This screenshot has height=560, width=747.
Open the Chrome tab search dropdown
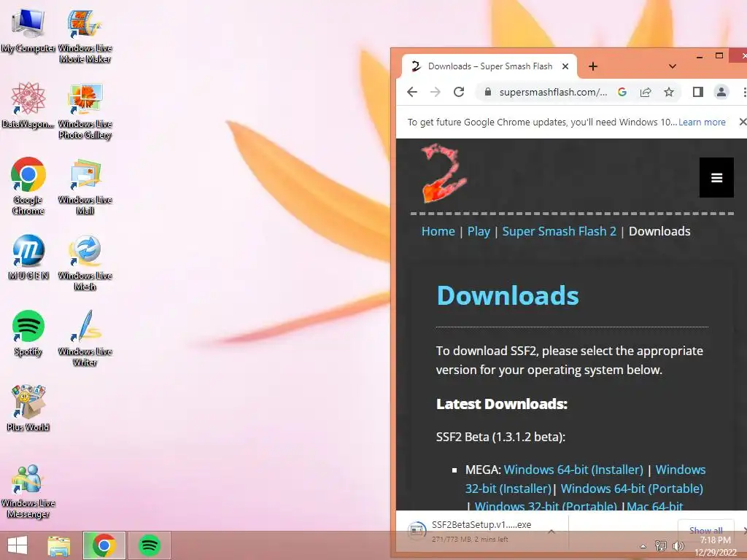tap(672, 66)
